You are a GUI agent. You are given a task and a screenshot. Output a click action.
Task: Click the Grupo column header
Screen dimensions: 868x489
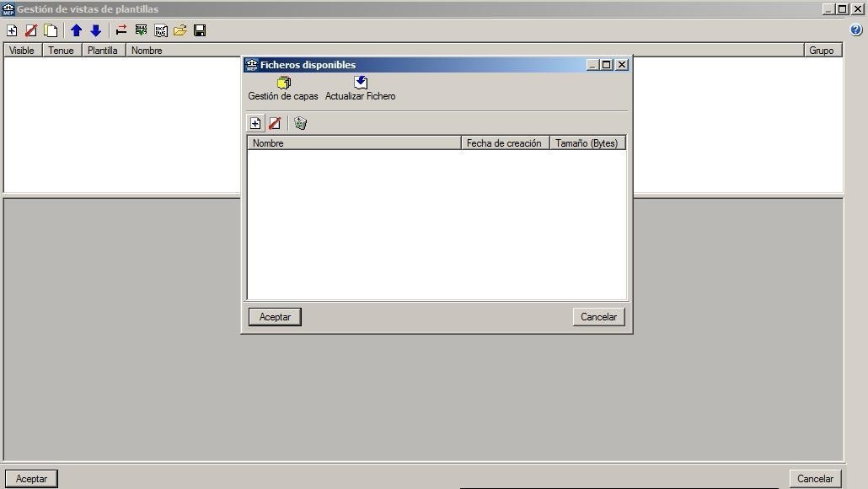[821, 51]
